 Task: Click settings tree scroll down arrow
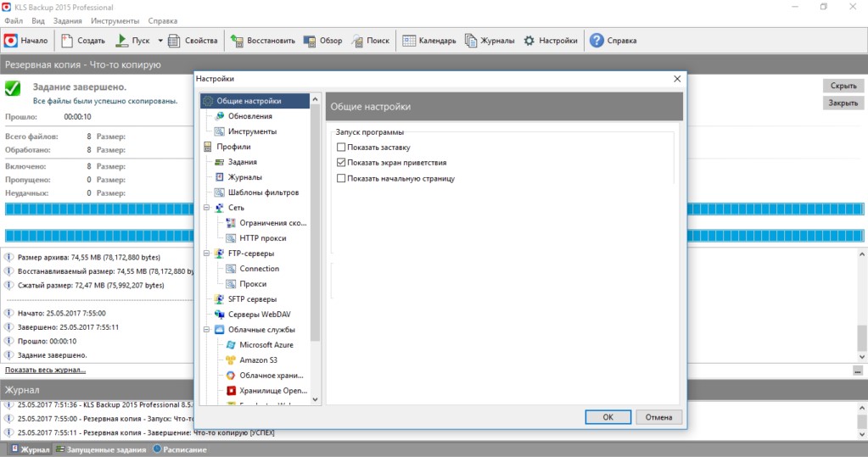[x=315, y=399]
